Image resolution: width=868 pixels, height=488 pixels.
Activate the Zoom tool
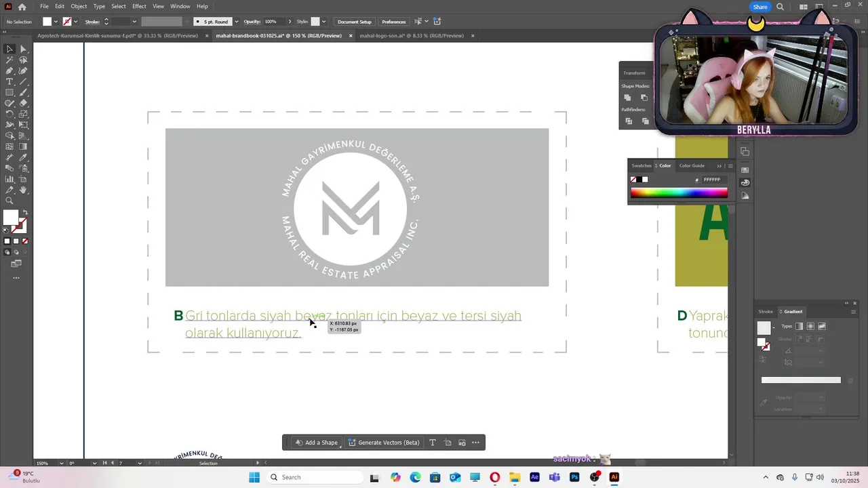point(9,201)
